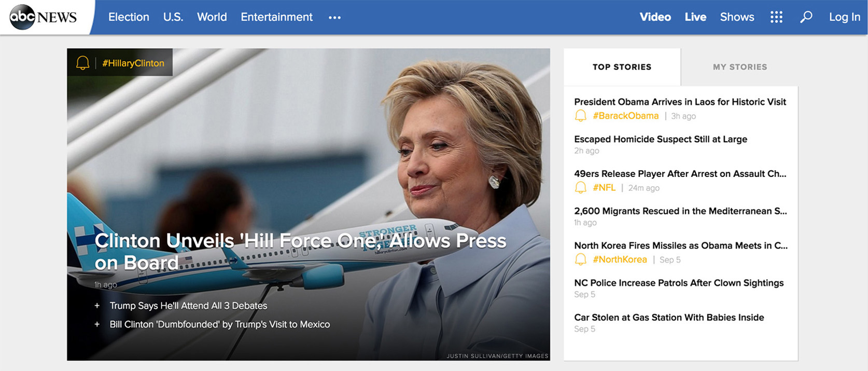The image size is (868, 371).
Task: Click plus icon beside Trump debates story
Action: coord(97,306)
